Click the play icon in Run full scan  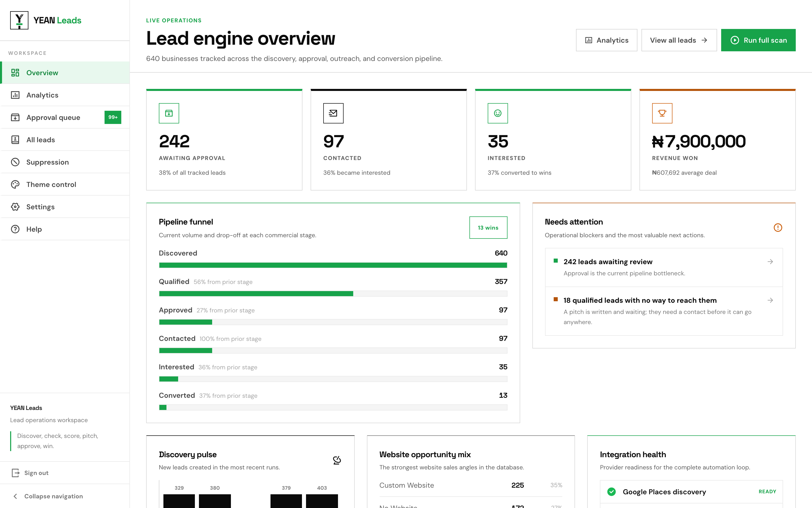pyautogui.click(x=735, y=40)
